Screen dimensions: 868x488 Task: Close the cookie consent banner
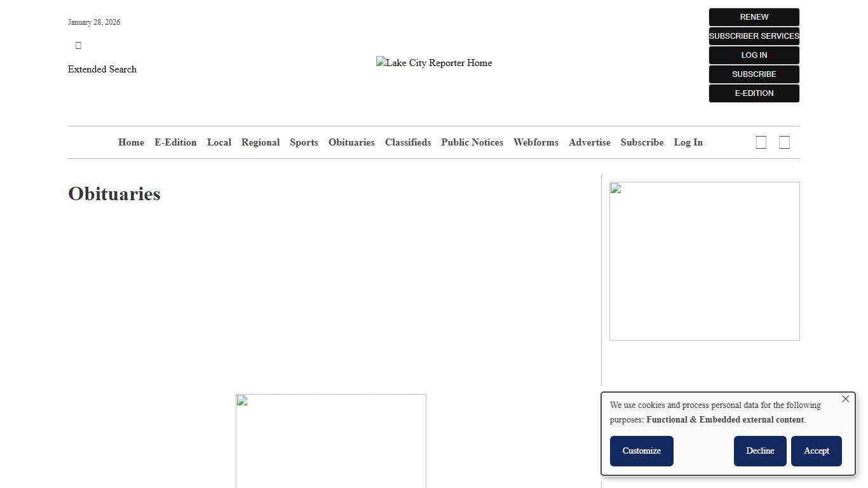(x=845, y=399)
